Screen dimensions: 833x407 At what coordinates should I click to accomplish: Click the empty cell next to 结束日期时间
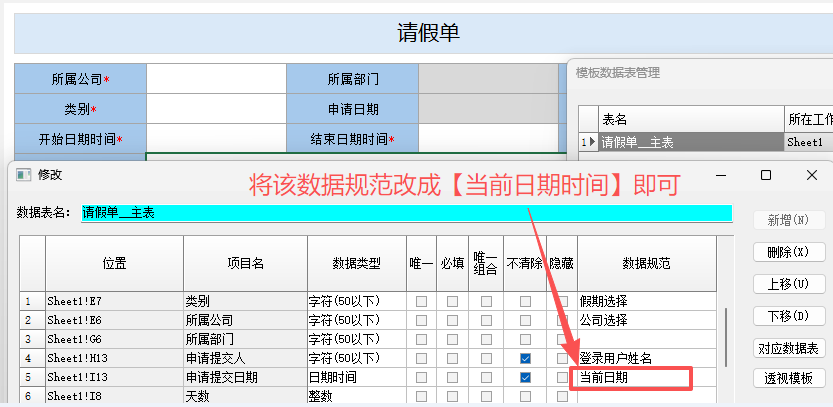pyautogui.click(x=488, y=139)
